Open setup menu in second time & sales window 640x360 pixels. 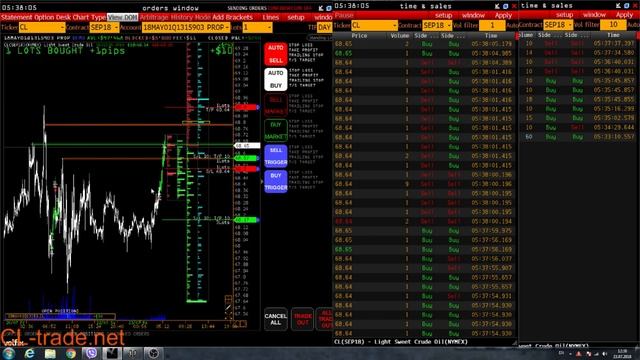tap(564, 15)
